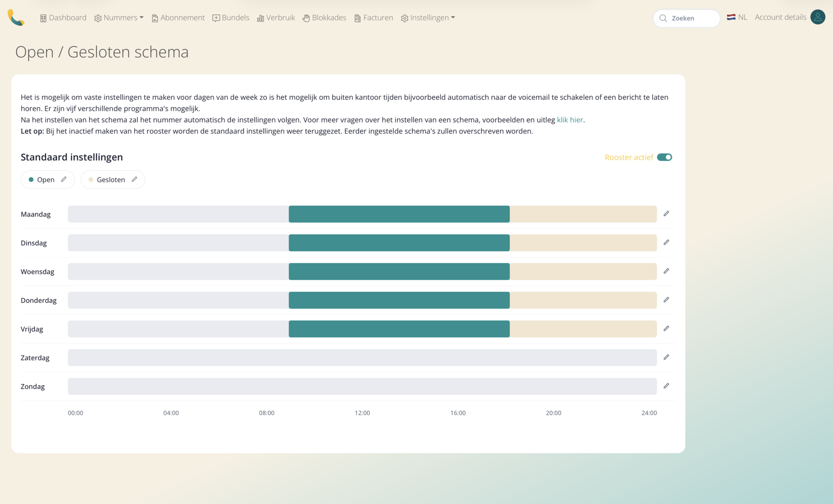Follow the 'klik hier' link

click(x=570, y=120)
